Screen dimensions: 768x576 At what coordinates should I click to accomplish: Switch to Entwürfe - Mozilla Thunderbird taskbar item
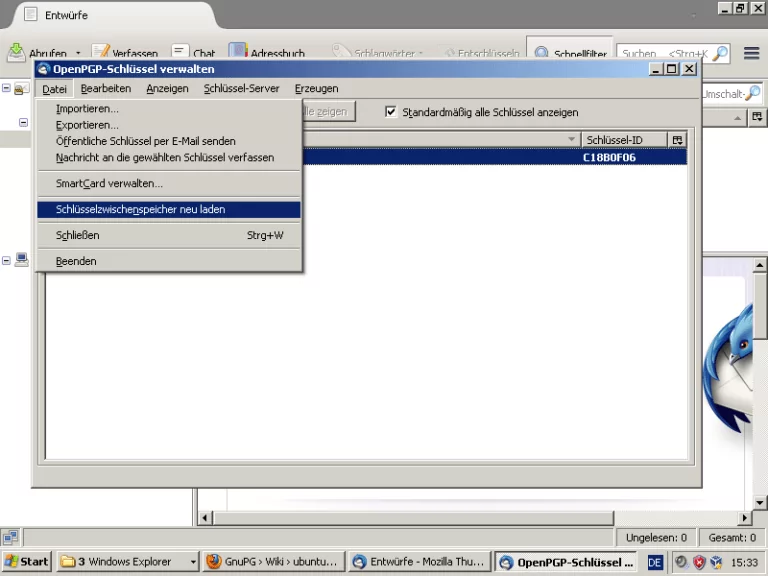pyautogui.click(x=420, y=561)
